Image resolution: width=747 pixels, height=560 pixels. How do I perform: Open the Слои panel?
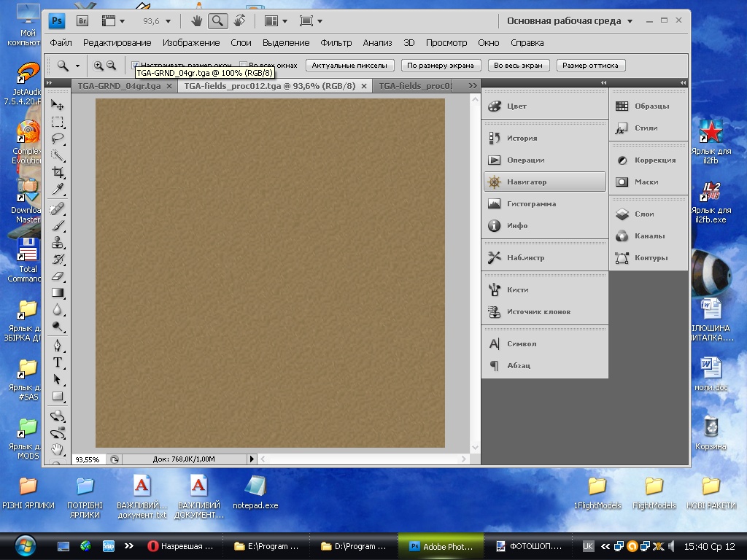pos(644,214)
